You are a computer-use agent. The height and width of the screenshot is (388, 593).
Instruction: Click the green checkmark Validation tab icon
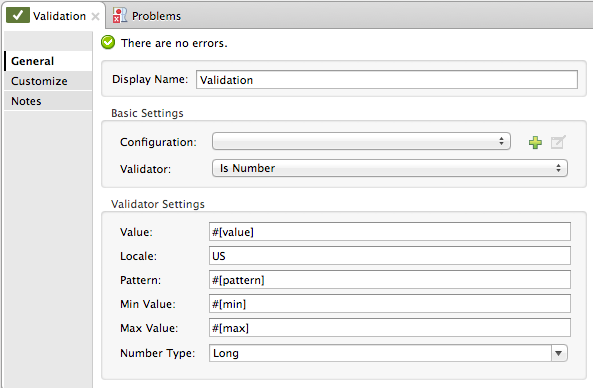(x=18, y=16)
